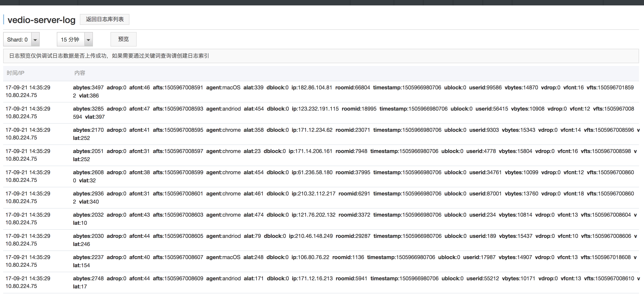Click the vedio-server-log page title
This screenshot has width=644, height=297.
pyautogui.click(x=41, y=20)
